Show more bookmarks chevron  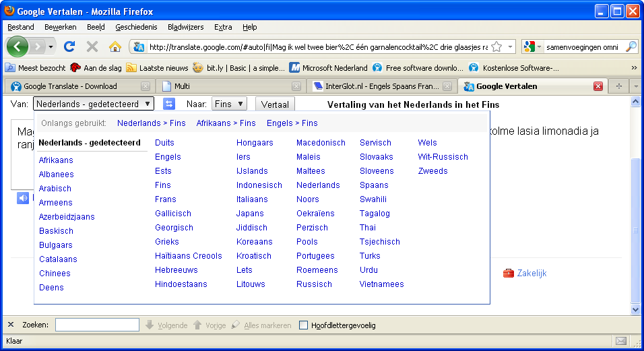click(x=634, y=68)
